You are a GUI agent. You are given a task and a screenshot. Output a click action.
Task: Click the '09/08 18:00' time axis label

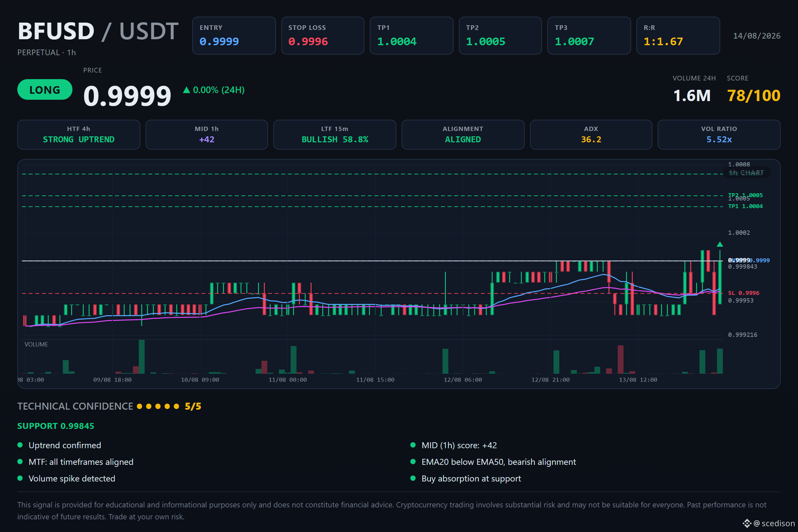(112, 380)
